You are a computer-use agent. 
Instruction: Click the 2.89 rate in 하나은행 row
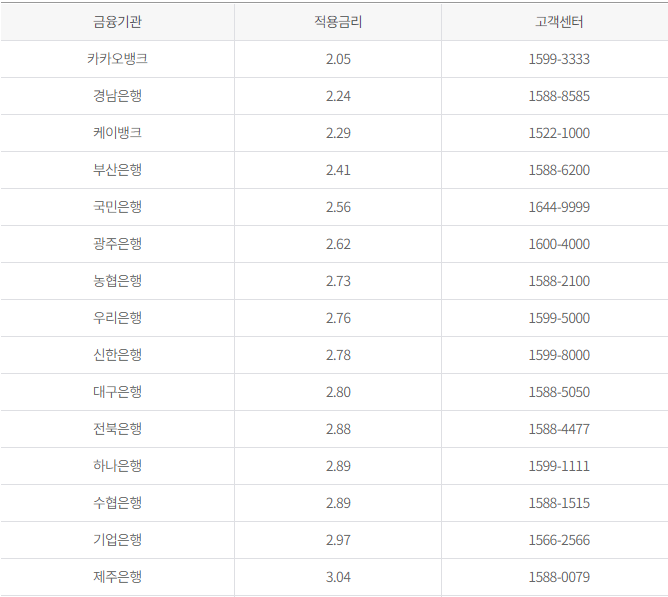pos(338,466)
